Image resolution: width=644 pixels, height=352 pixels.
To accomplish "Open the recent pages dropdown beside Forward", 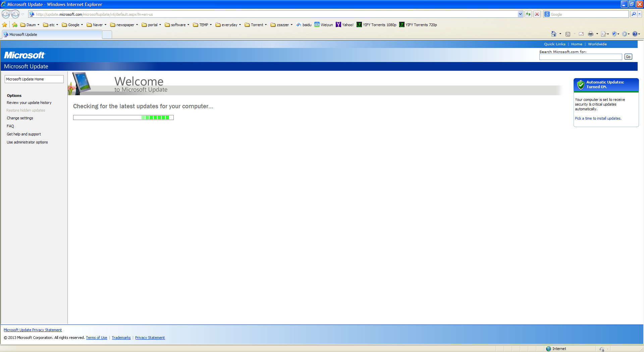I will [x=23, y=14].
